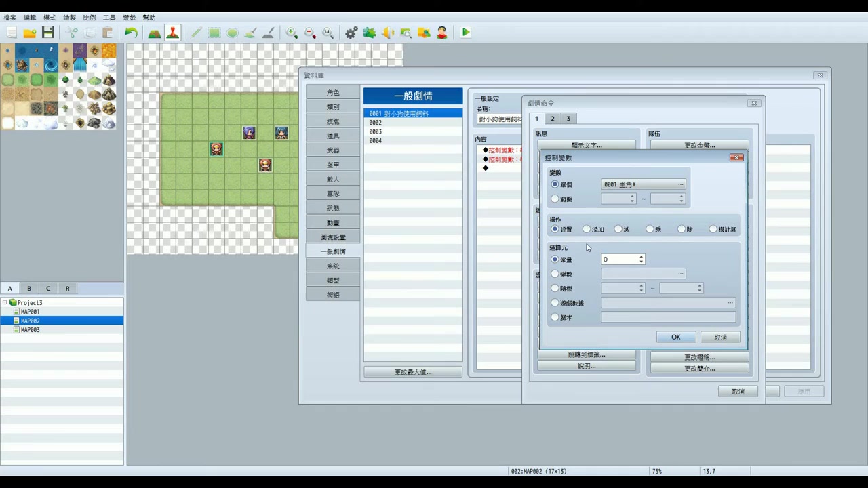
Task: Zoom out of the map
Action: (x=310, y=33)
